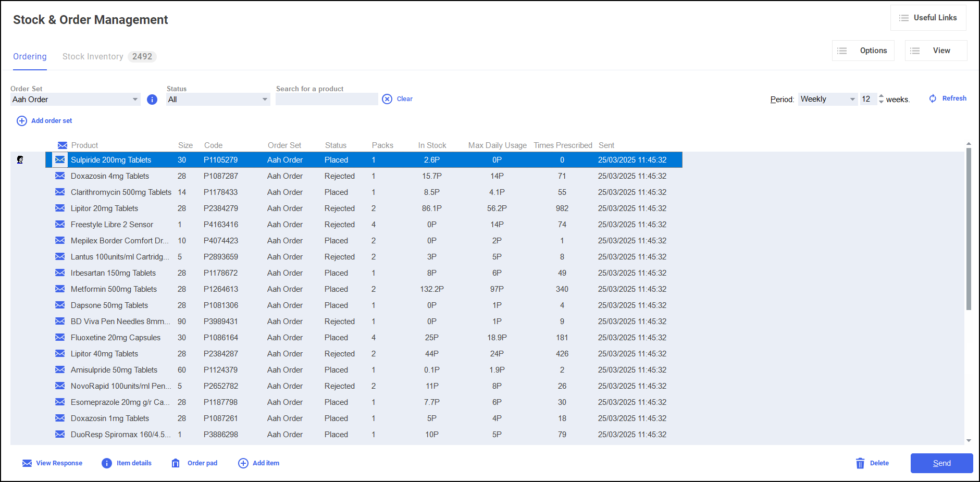Switch to the Stock Inventory tab
The width and height of the screenshot is (980, 482).
(93, 57)
